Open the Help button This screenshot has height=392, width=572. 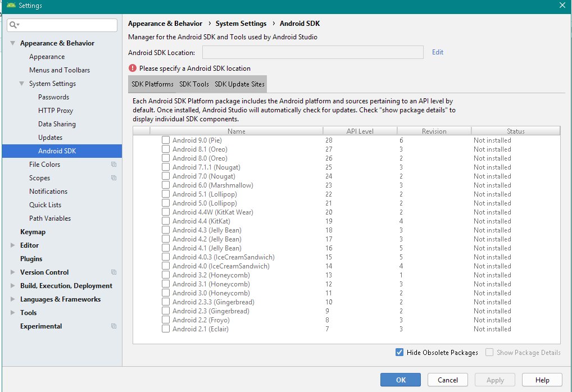[542, 380]
